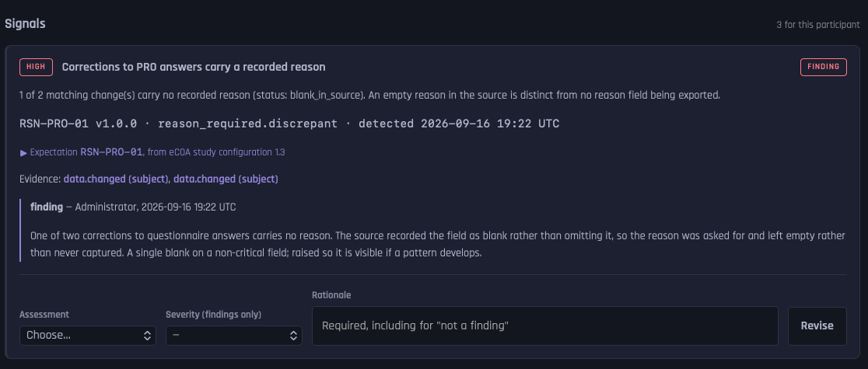Select the Signals section heading
This screenshot has width=868, height=369.
point(25,24)
